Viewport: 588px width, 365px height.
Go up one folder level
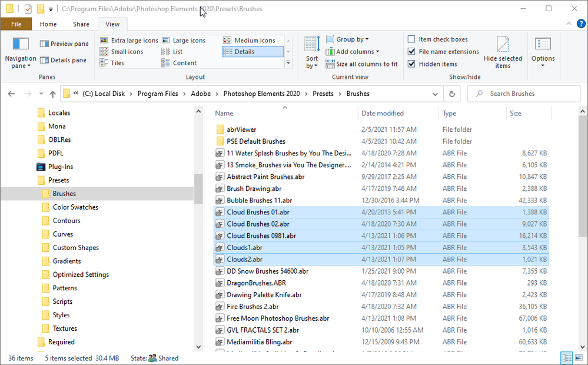[x=52, y=94]
